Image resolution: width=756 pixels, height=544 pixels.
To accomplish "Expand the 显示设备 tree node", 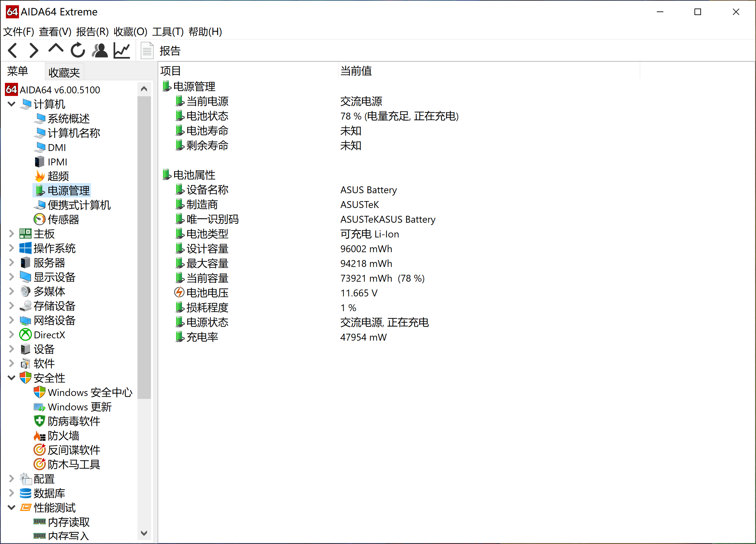I will coord(11,277).
